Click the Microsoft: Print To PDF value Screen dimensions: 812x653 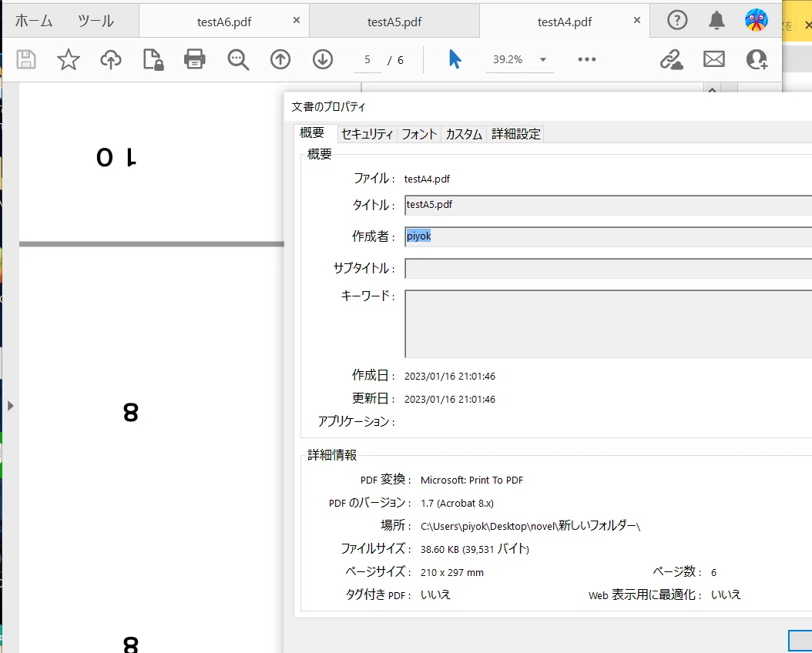471,481
